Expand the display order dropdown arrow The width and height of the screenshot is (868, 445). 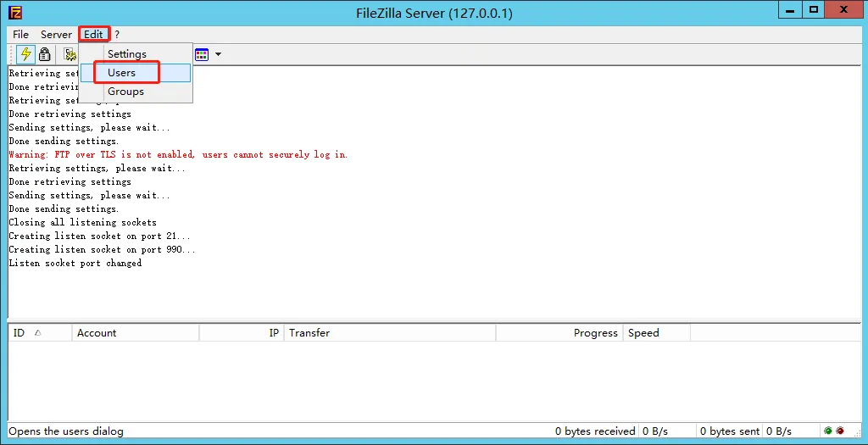[218, 54]
